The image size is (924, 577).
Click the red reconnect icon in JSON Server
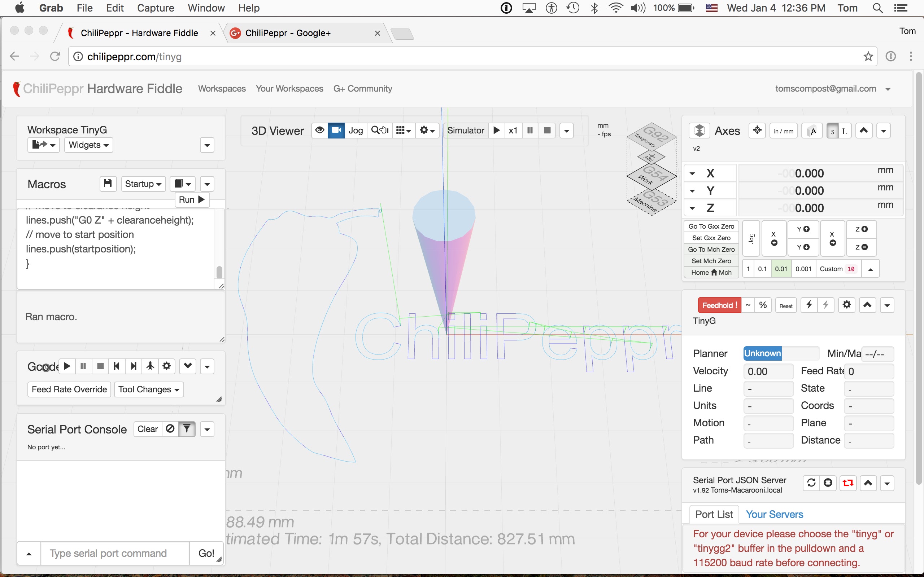click(848, 483)
